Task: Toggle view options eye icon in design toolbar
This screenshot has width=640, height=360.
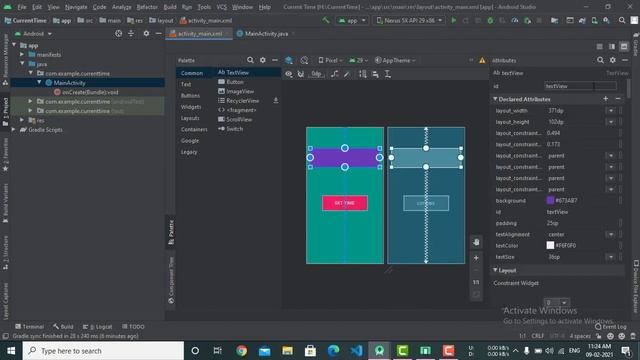Action: pos(289,74)
